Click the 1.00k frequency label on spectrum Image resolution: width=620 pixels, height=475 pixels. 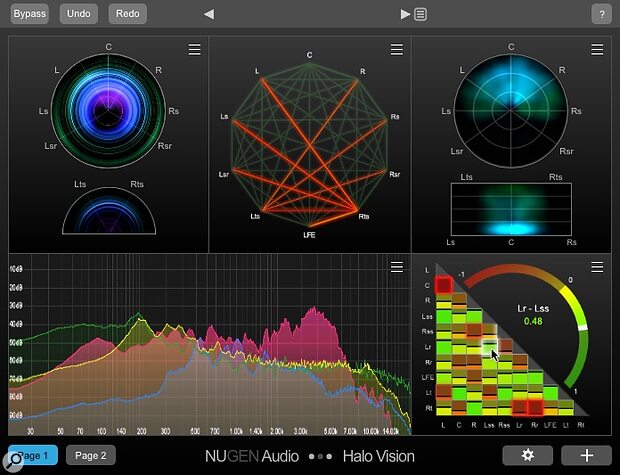[236, 431]
